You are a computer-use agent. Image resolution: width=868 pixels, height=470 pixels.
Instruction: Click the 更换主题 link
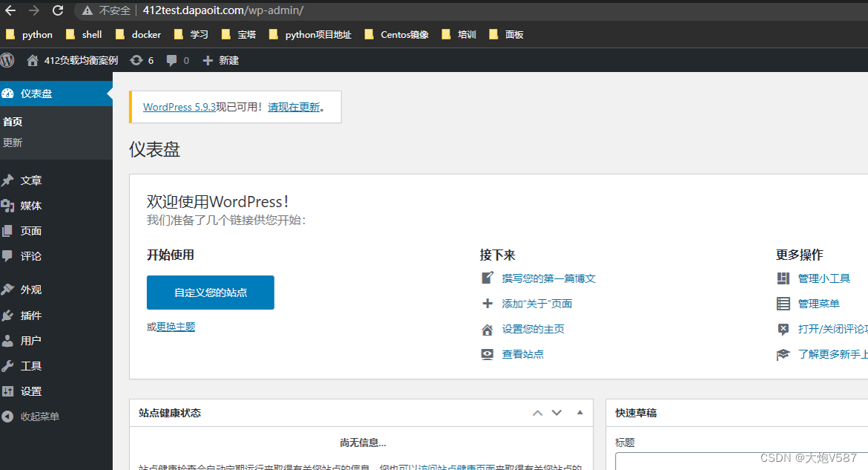click(x=176, y=327)
